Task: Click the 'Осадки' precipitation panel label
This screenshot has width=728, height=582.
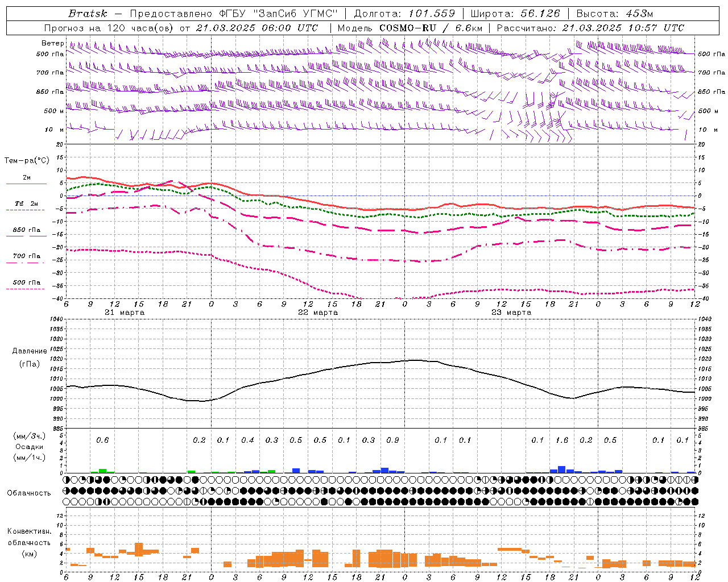Action: [x=29, y=447]
